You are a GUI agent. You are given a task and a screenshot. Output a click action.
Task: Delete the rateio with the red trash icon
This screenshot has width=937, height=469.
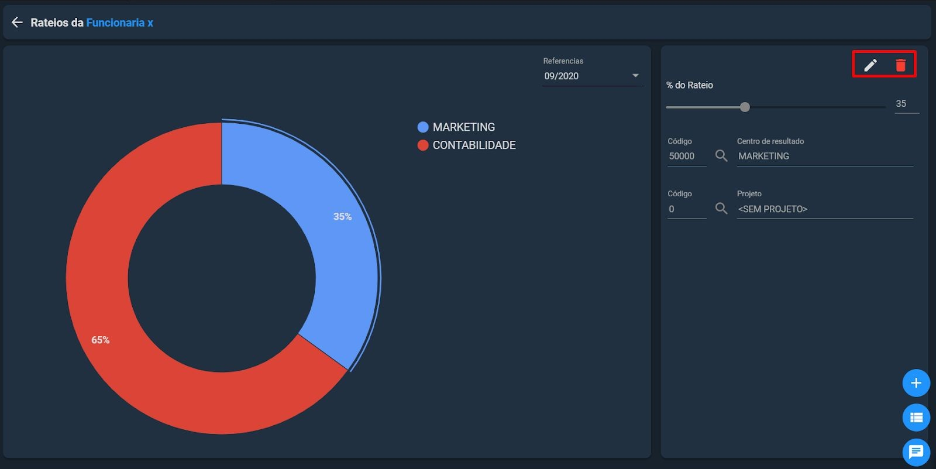point(901,65)
